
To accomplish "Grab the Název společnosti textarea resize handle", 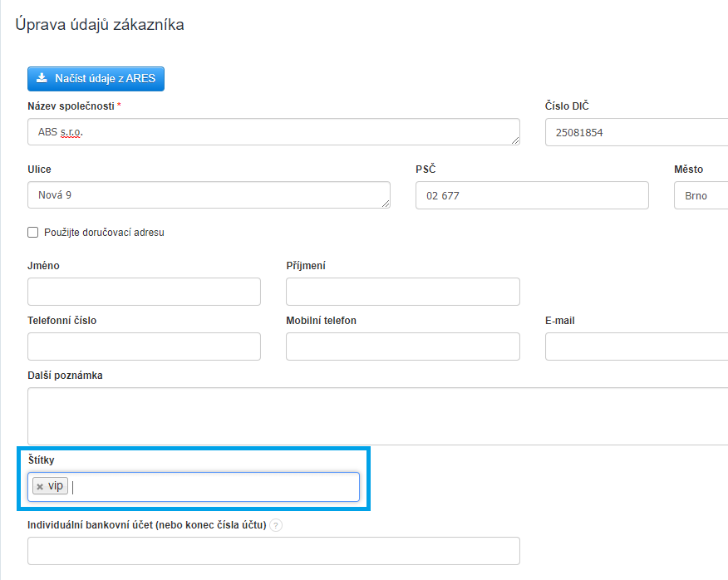I will coord(515,141).
